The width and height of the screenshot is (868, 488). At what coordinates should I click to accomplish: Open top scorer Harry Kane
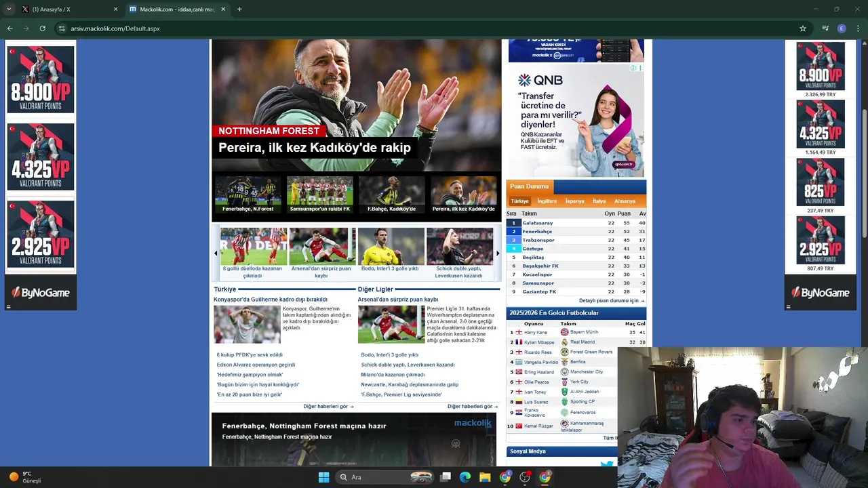coord(536,333)
